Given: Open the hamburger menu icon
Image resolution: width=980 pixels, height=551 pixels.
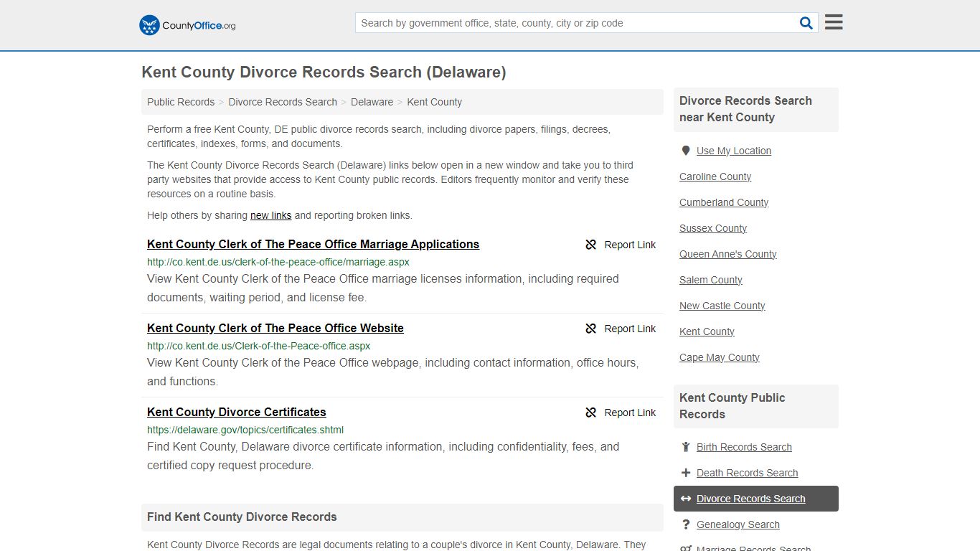Looking at the screenshot, I should [x=834, y=22].
